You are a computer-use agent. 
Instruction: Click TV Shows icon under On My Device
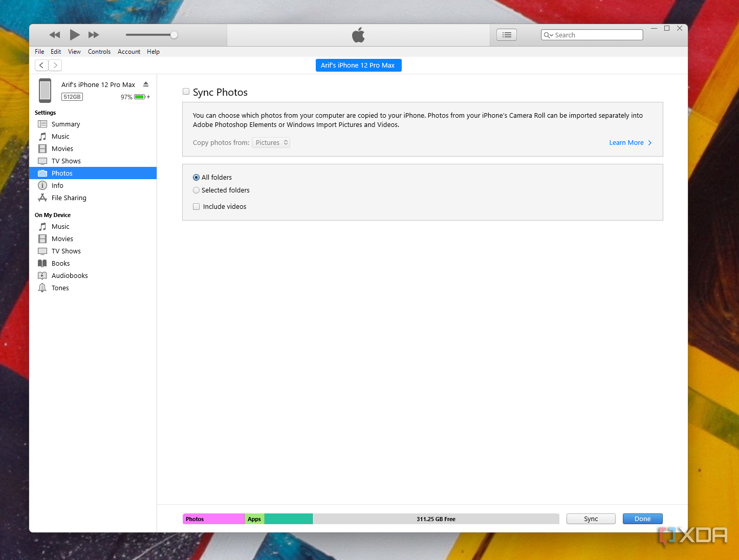point(42,251)
